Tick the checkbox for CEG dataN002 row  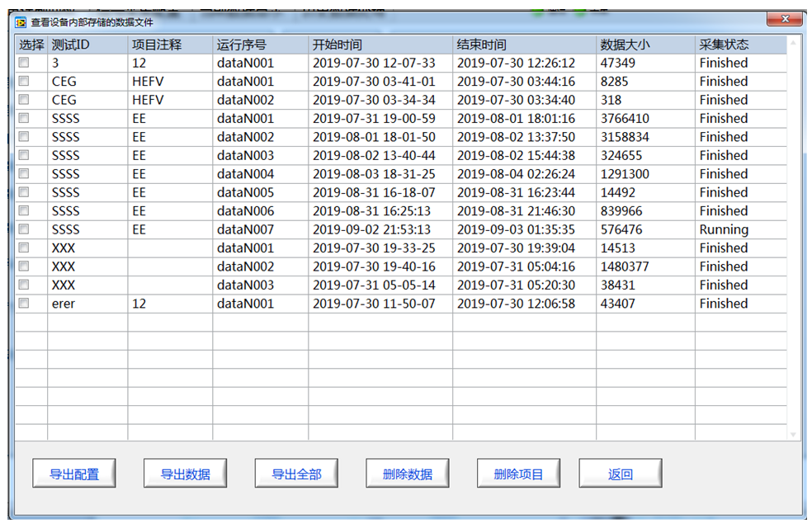(x=24, y=100)
